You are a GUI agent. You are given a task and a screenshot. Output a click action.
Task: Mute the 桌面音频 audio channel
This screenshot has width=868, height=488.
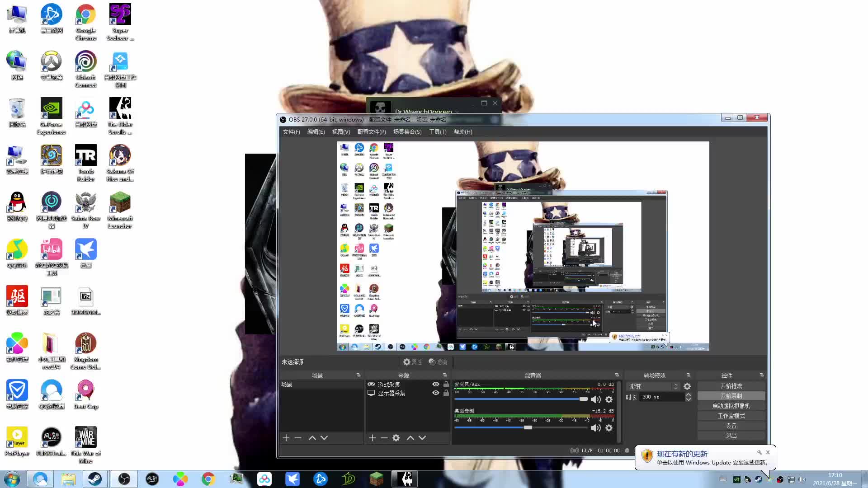click(596, 428)
